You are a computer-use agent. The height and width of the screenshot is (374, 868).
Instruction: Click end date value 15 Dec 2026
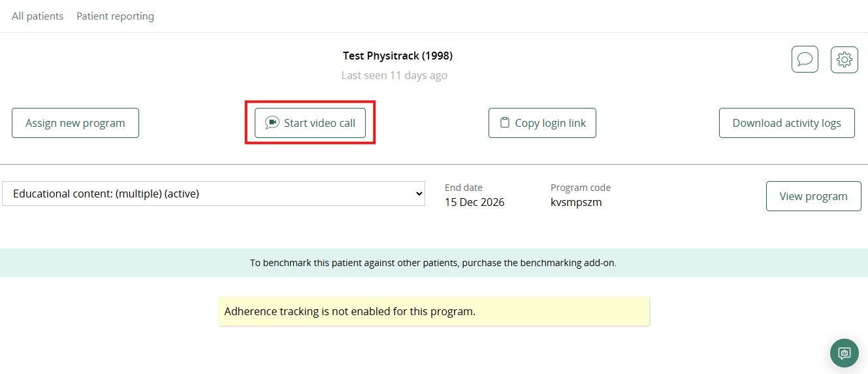475,202
